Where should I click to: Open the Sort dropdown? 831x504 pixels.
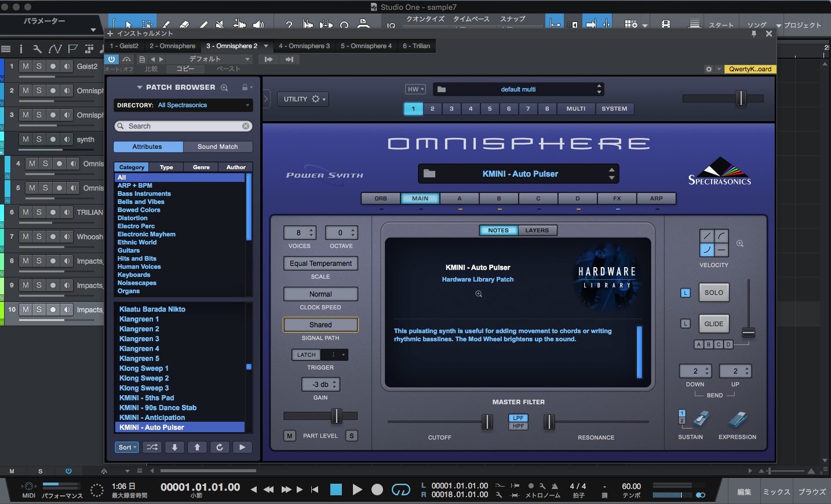(x=127, y=447)
